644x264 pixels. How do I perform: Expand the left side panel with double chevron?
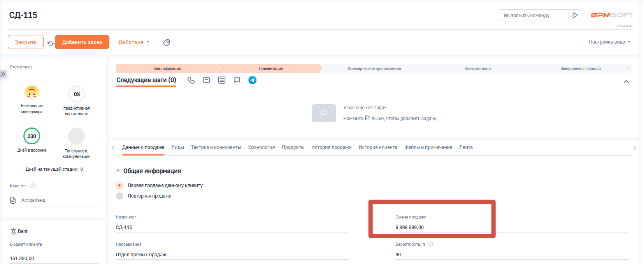(x=3, y=74)
